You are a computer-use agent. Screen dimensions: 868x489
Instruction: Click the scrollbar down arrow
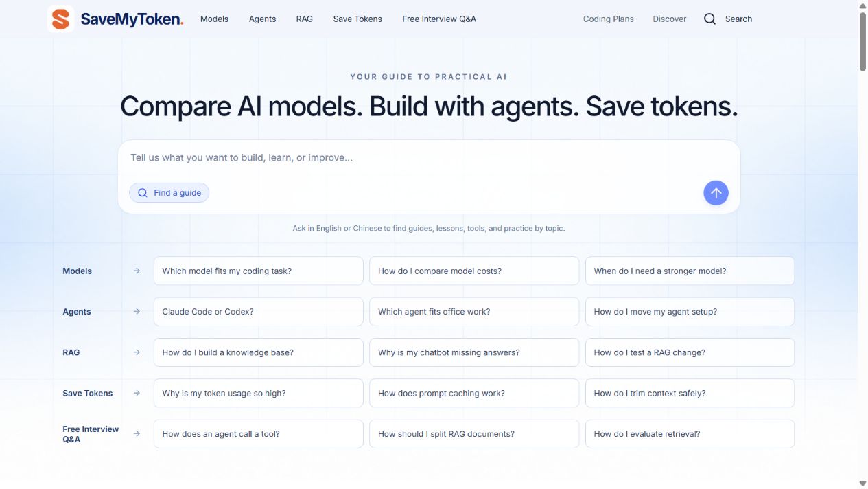[x=863, y=484]
